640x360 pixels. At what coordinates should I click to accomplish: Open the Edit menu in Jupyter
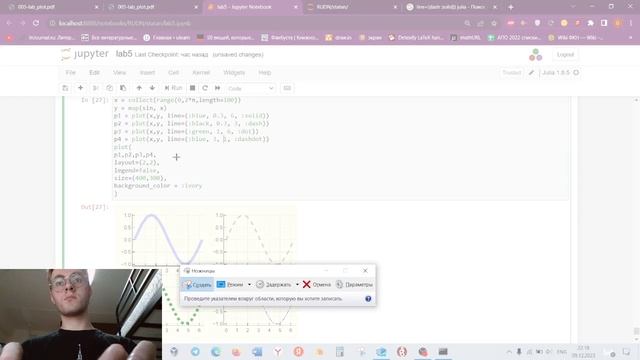(x=94, y=73)
